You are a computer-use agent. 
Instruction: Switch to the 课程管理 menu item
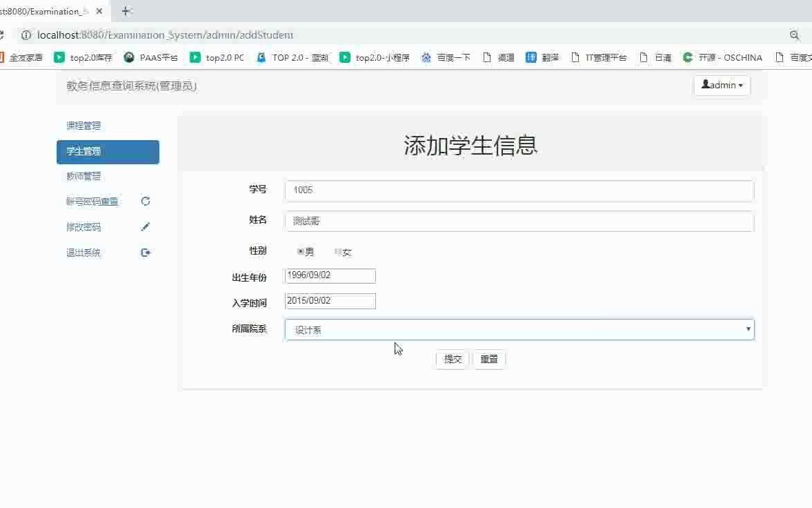(x=83, y=126)
